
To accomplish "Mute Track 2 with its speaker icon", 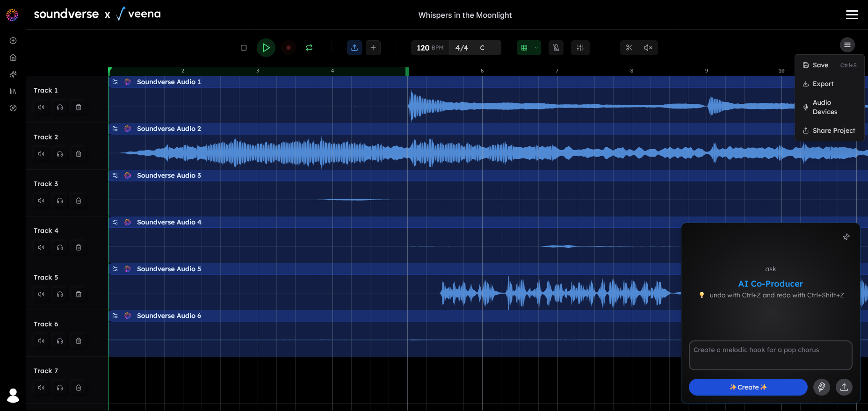I will coord(41,154).
